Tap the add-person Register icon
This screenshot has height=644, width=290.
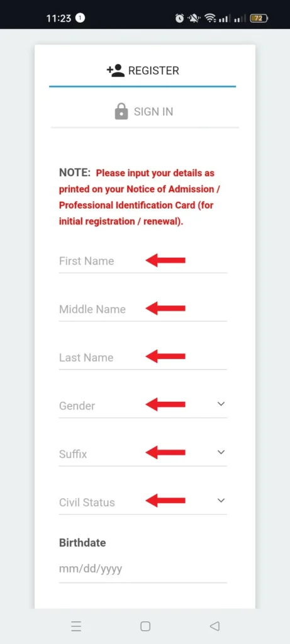[115, 70]
